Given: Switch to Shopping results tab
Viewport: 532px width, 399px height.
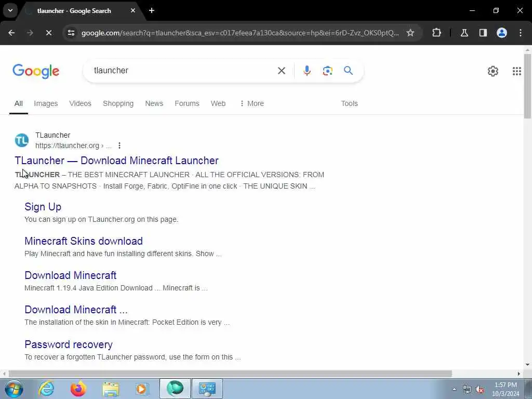Looking at the screenshot, I should [118, 103].
